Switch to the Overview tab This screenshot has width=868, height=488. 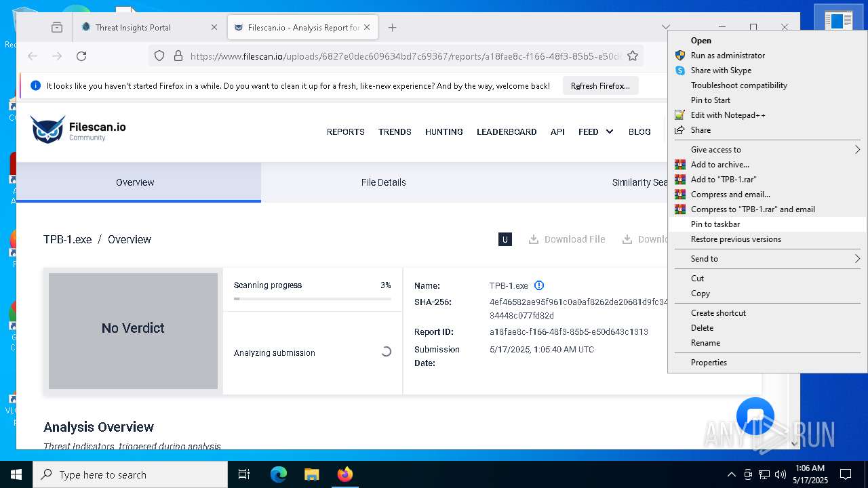(138, 182)
